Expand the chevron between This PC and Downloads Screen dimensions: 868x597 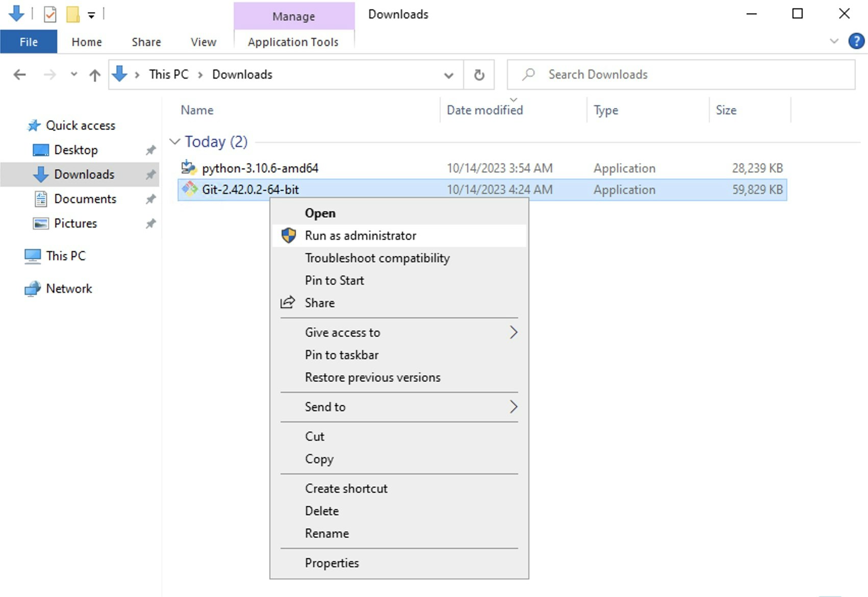pyautogui.click(x=200, y=75)
